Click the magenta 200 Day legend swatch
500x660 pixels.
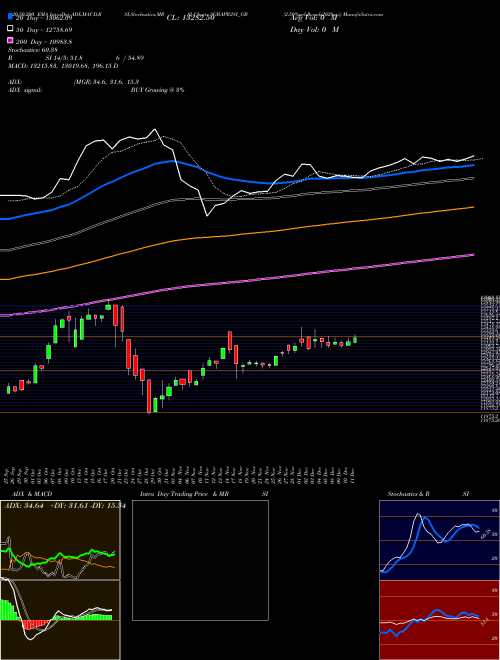pos(10,40)
